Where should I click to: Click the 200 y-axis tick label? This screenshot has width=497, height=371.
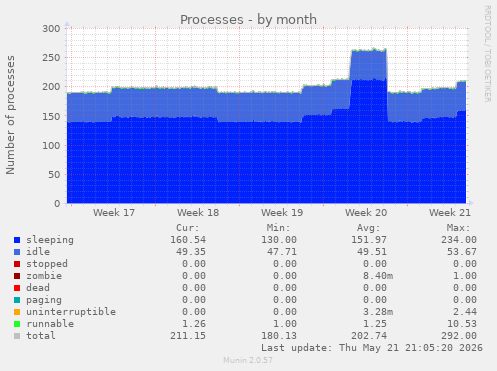pyautogui.click(x=51, y=87)
